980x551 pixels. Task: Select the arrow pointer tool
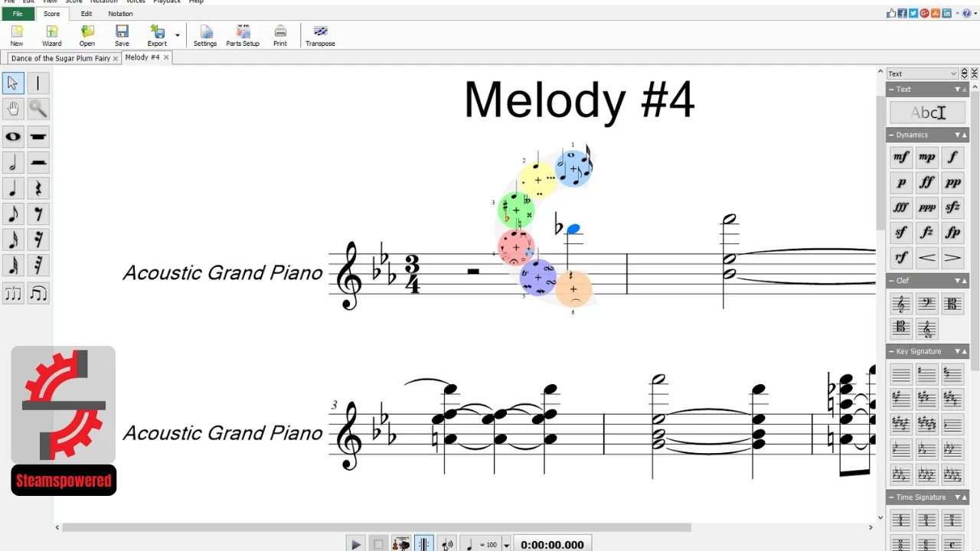(x=13, y=83)
